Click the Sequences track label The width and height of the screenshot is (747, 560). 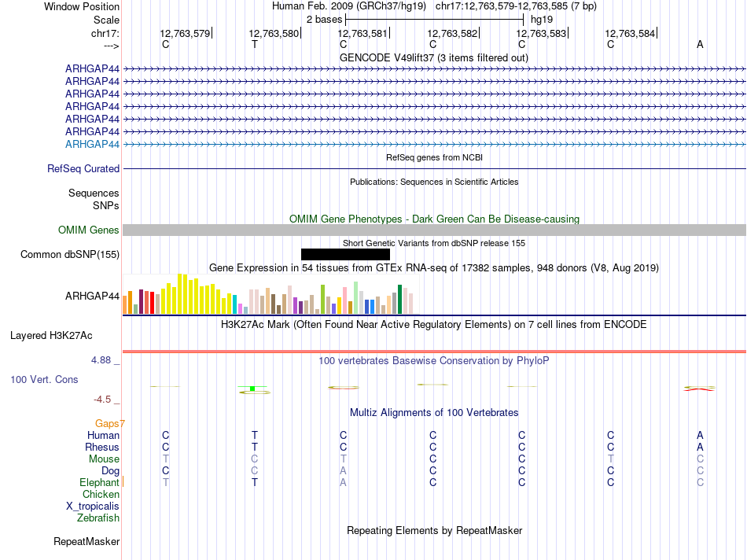(94, 193)
